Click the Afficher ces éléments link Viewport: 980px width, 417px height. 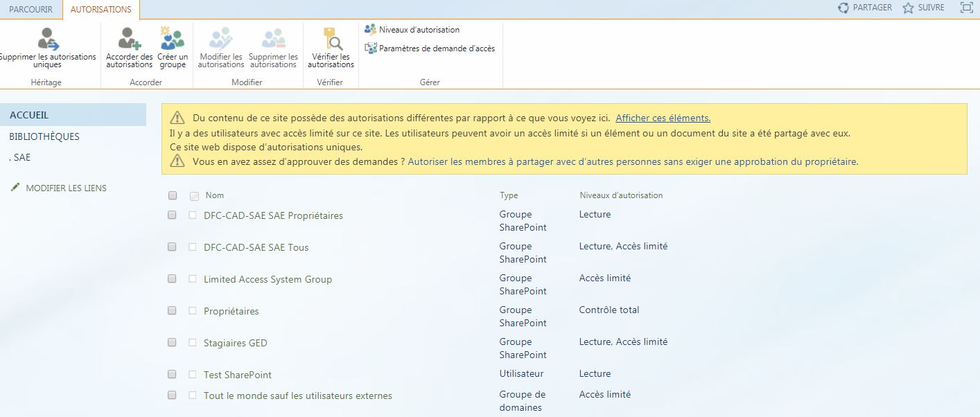[663, 118]
